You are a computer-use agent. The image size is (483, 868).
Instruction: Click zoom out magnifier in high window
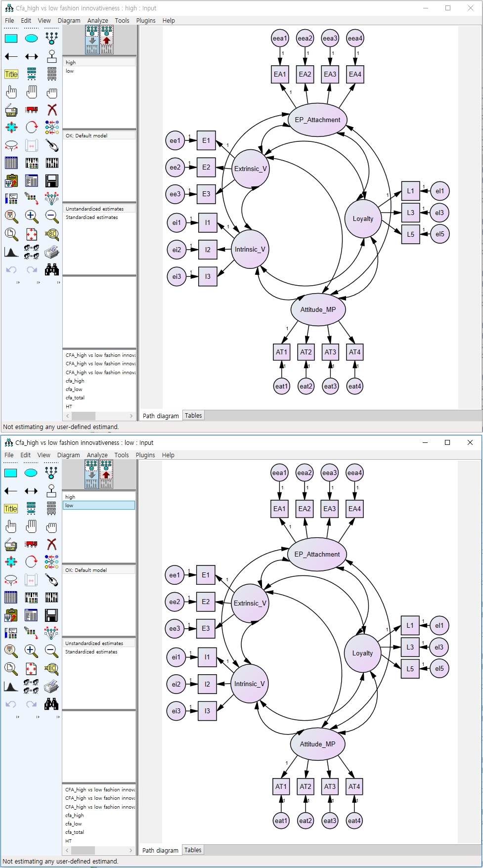point(51,217)
